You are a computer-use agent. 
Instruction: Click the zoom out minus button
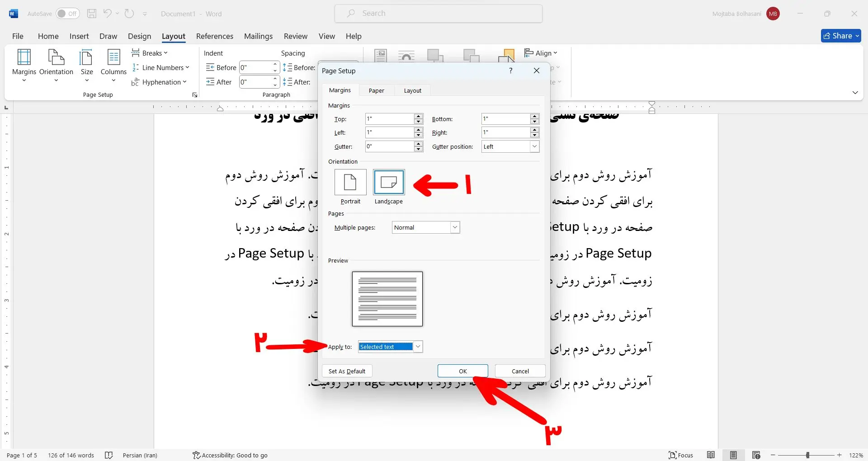(773, 455)
